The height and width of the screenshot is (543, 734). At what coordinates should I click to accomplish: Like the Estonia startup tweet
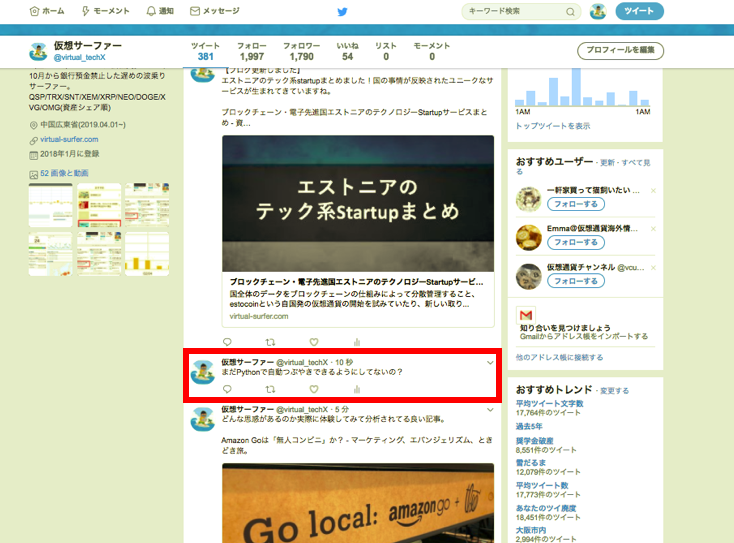click(x=314, y=342)
